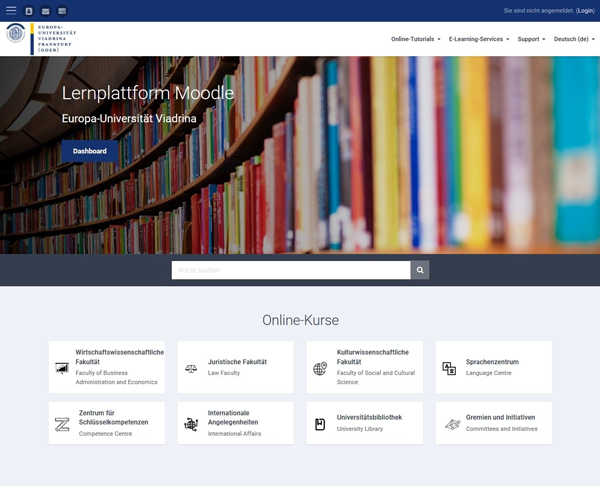
Task: Click the book icon of Universitätsbibliothek
Action: point(320,424)
